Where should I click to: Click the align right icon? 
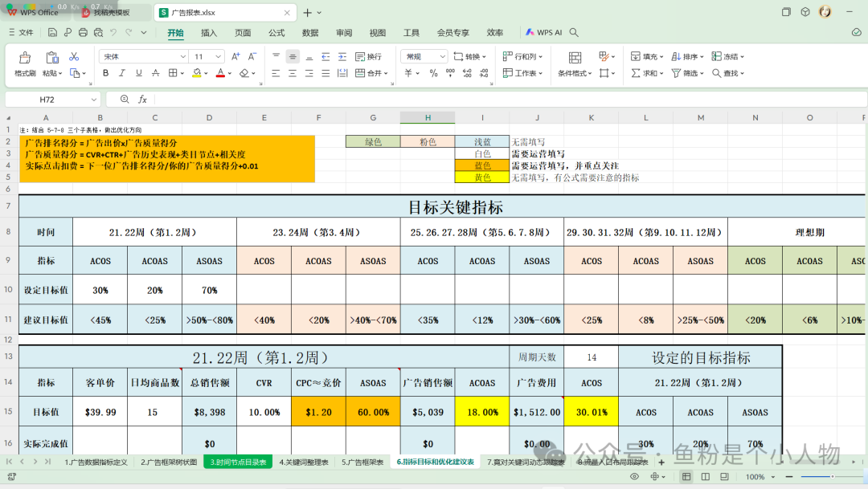(x=309, y=73)
